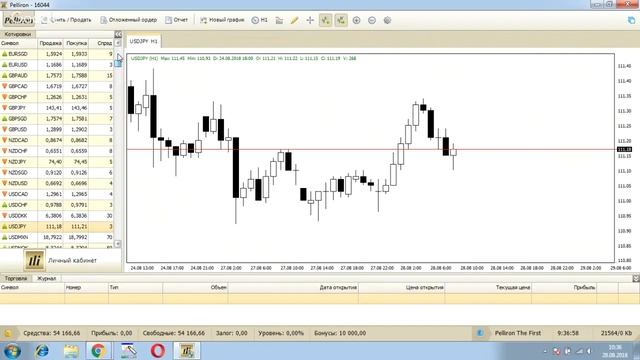Click the yellow icon at status bar left
The width and height of the screenshot is (640, 360).
(7, 333)
